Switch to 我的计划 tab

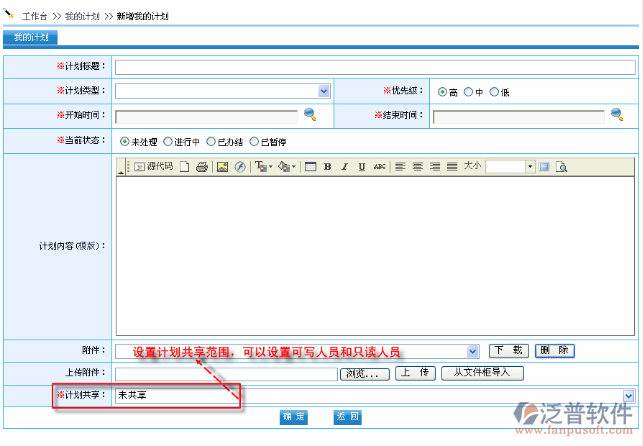(31, 37)
